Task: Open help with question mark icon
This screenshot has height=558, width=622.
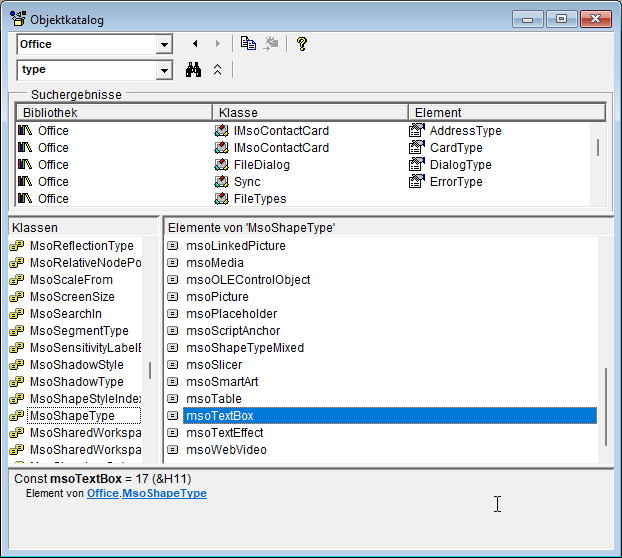Action: (x=301, y=44)
